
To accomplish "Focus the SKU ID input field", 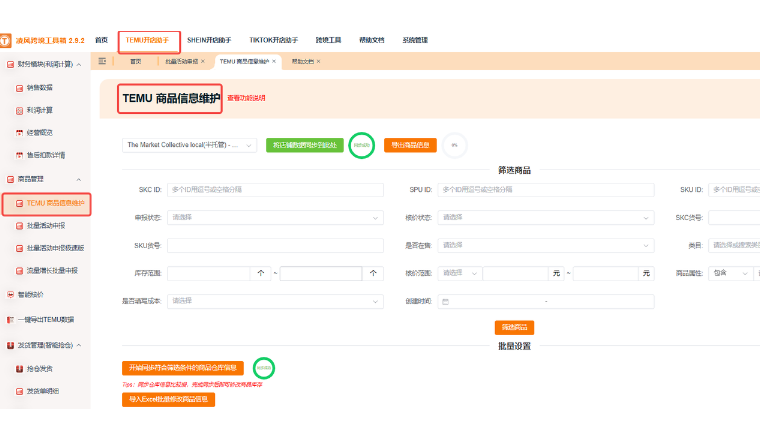I will [x=734, y=190].
